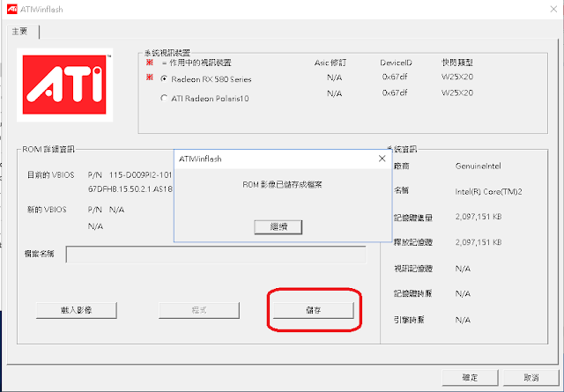Click the 2,097,151 KB value beside 釋放記憶體
This screenshot has height=392, width=564.
[479, 242]
